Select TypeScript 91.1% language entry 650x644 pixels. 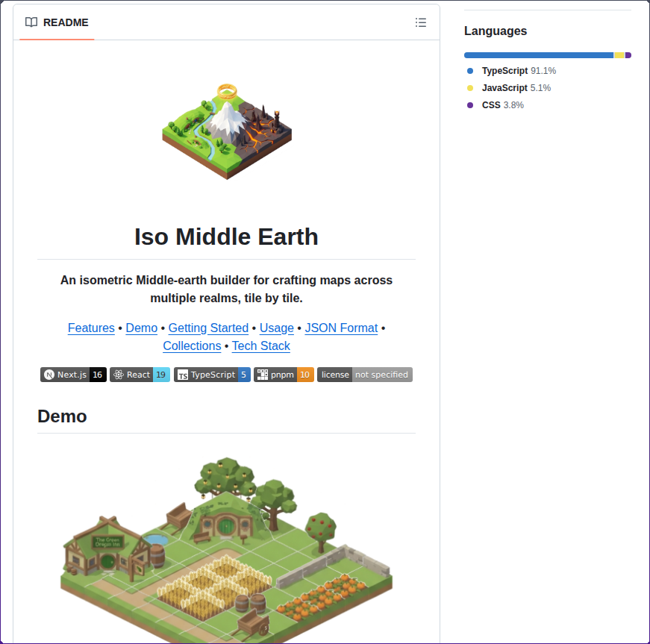[x=519, y=71]
